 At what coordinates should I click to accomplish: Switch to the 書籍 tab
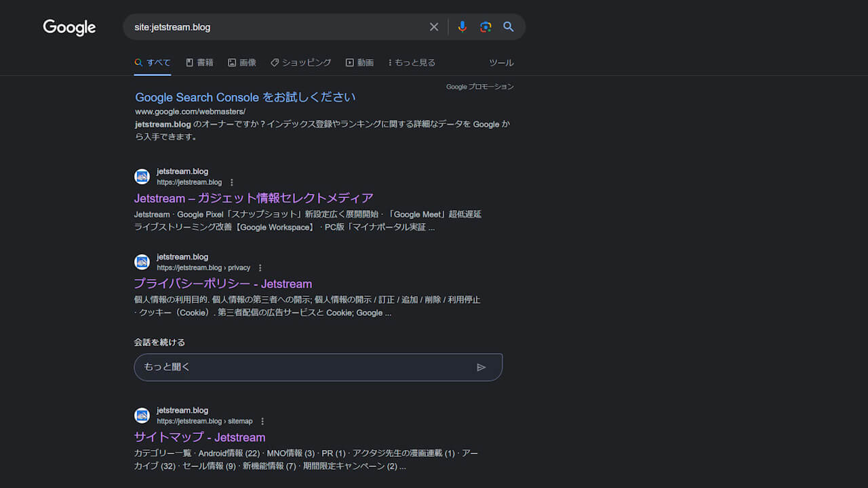point(199,62)
